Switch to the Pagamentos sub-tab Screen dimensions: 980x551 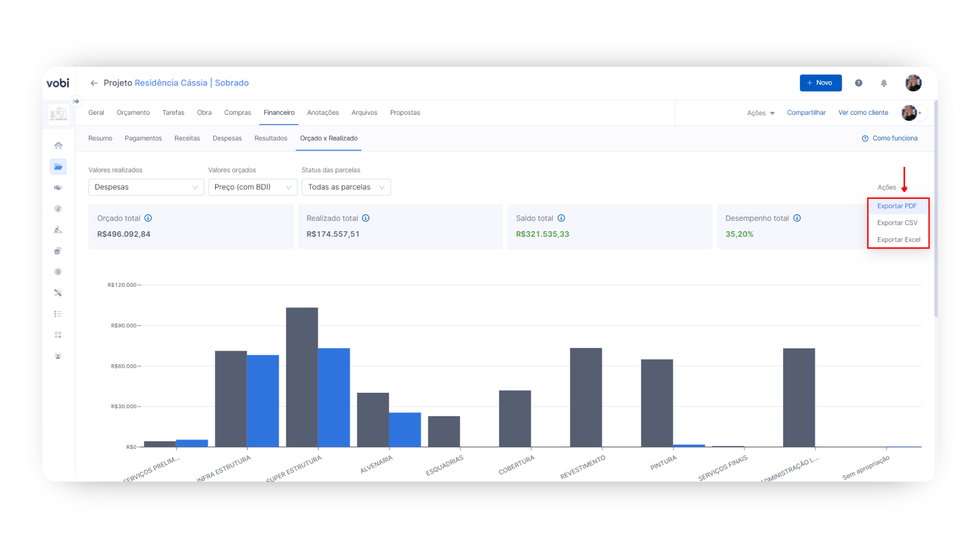click(x=143, y=138)
